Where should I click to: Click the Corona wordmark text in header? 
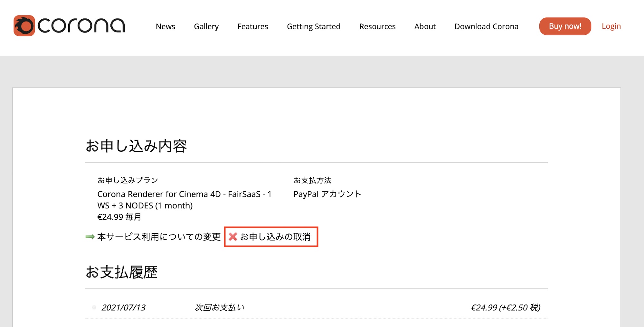coord(81,26)
